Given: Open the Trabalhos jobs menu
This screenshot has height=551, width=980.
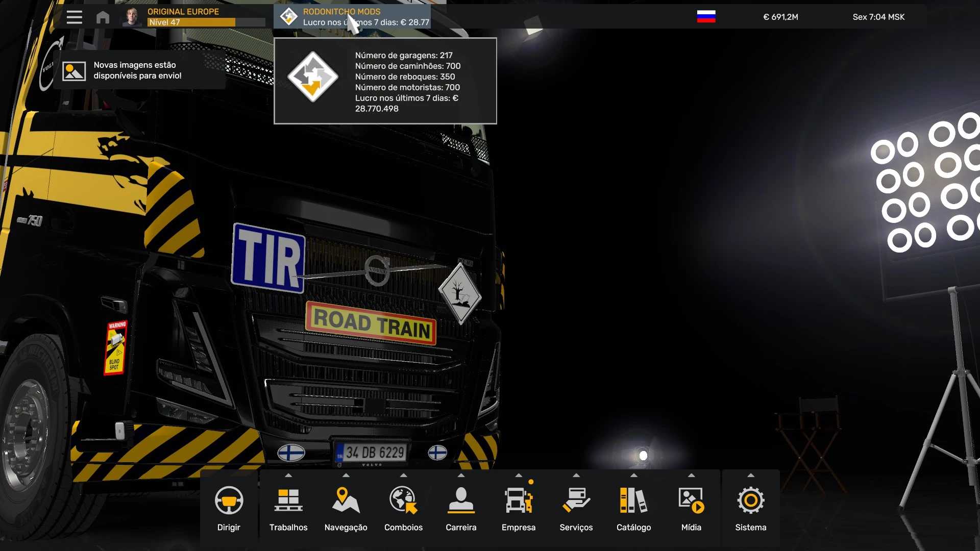Looking at the screenshot, I should click(288, 500).
